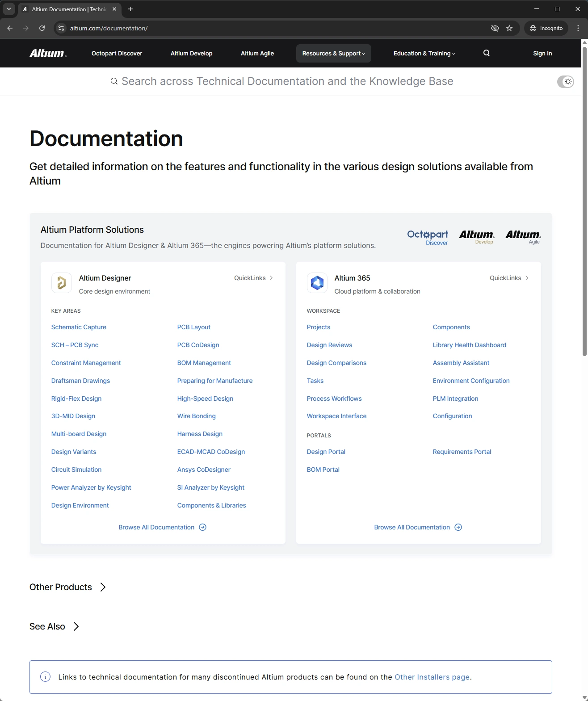Viewport: 588px width, 701px height.
Task: Open the PCB CoDesign link
Action: (x=198, y=345)
